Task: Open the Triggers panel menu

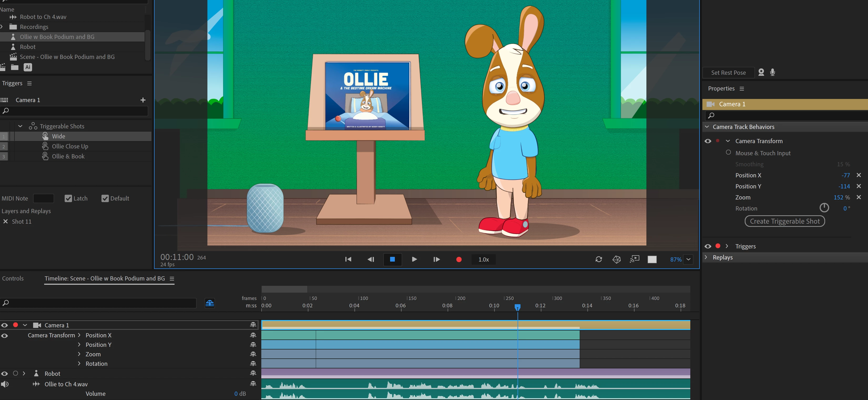Action: pos(29,83)
